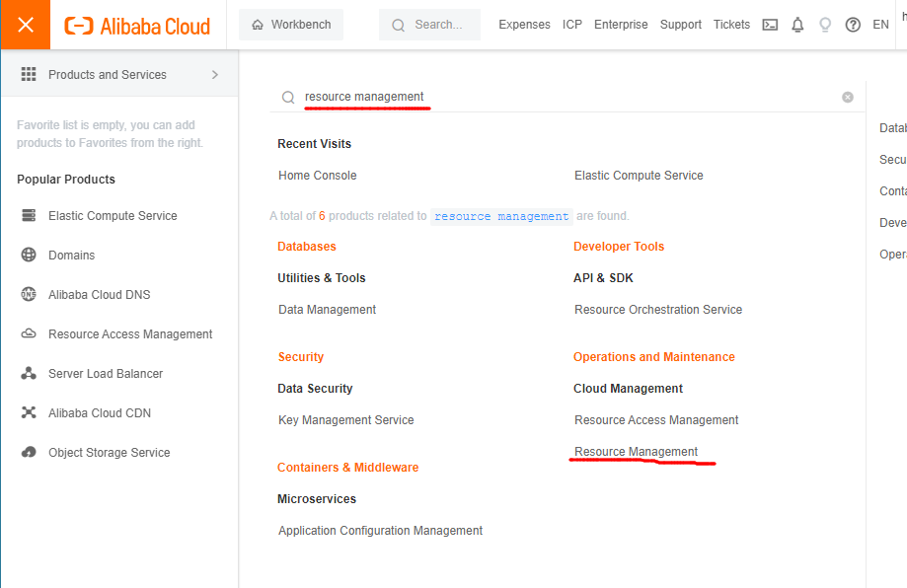The image size is (907, 588).
Task: Click the resource management keyword tag
Action: (x=501, y=216)
